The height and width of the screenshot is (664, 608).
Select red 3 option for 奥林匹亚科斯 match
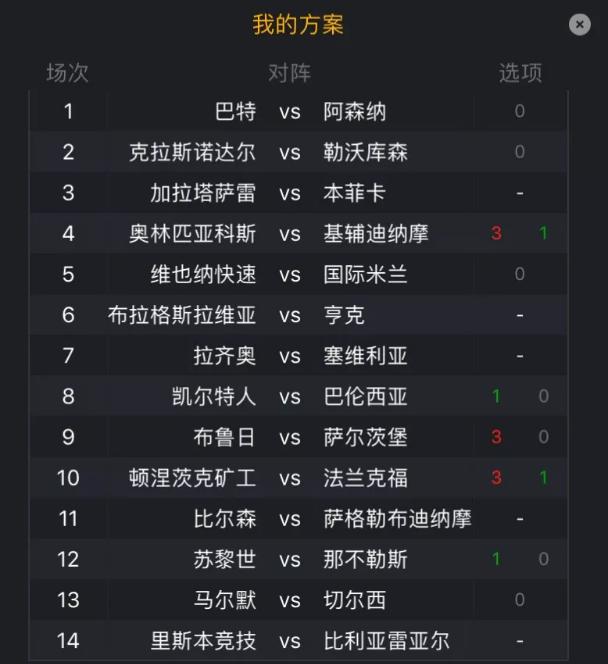click(496, 233)
